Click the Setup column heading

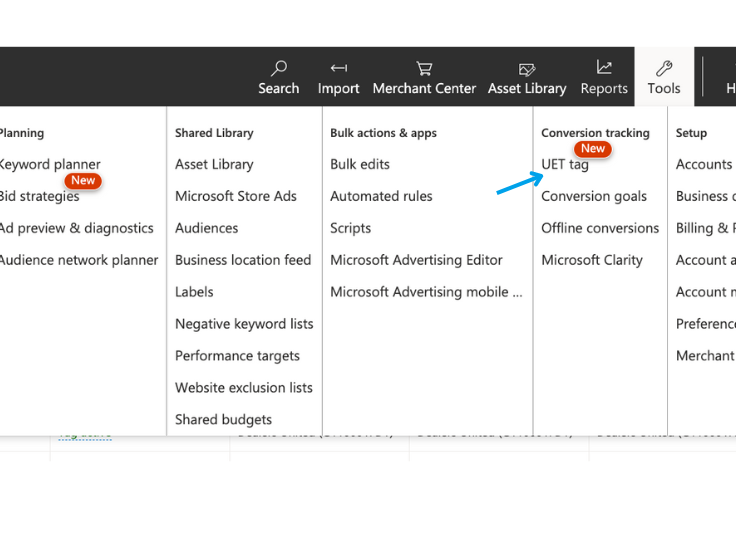[691, 133]
